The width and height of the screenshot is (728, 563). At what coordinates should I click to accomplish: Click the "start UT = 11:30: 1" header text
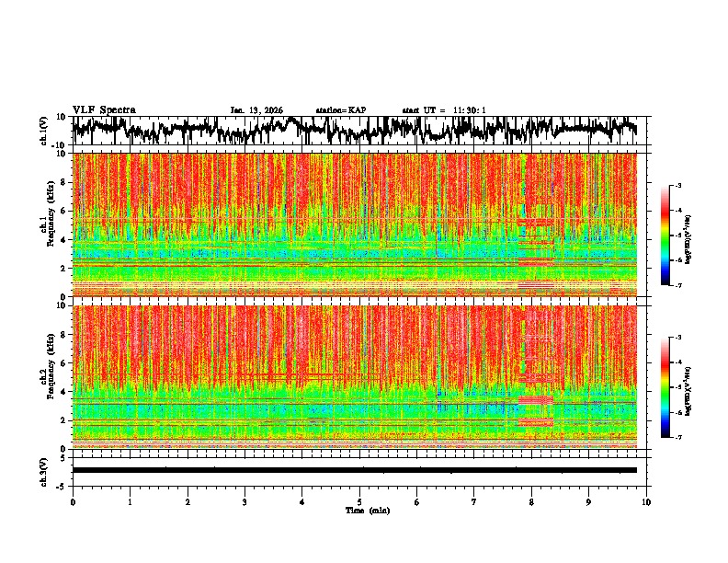[x=444, y=110]
